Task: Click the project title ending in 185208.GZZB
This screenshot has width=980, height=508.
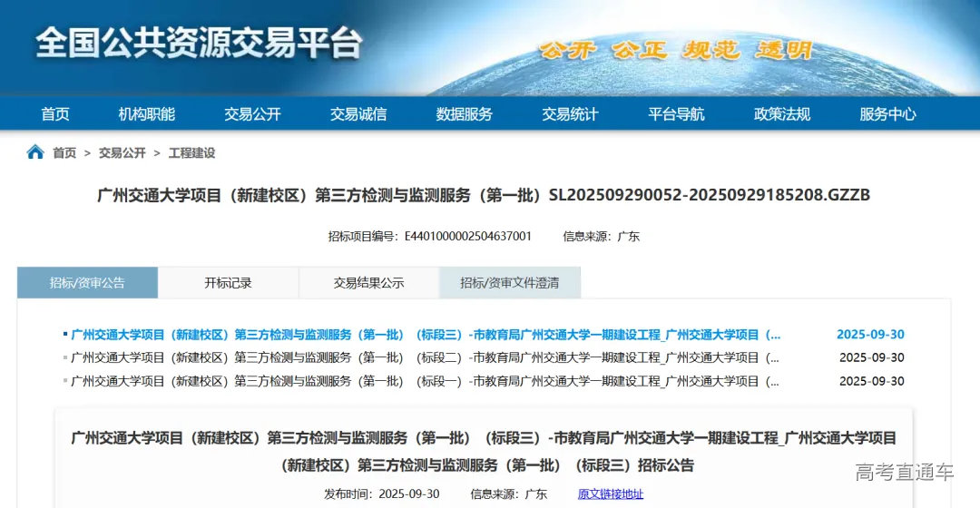Action: (x=484, y=195)
